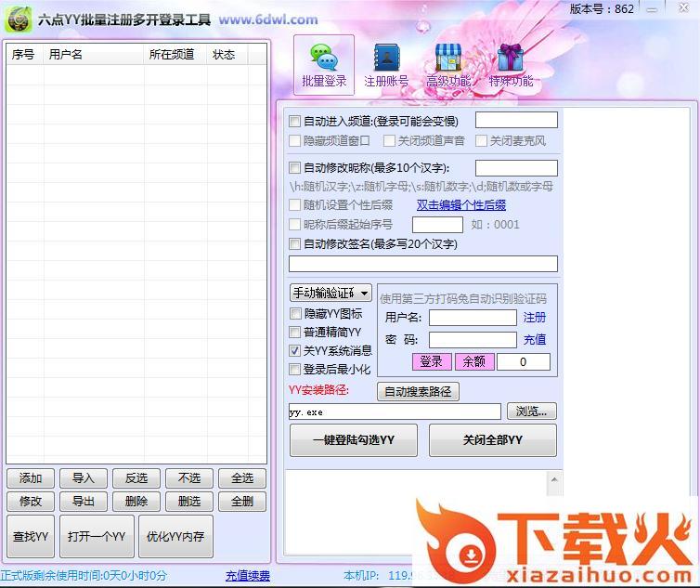Click the 不选 button
The width and height of the screenshot is (700, 588).
click(189, 478)
